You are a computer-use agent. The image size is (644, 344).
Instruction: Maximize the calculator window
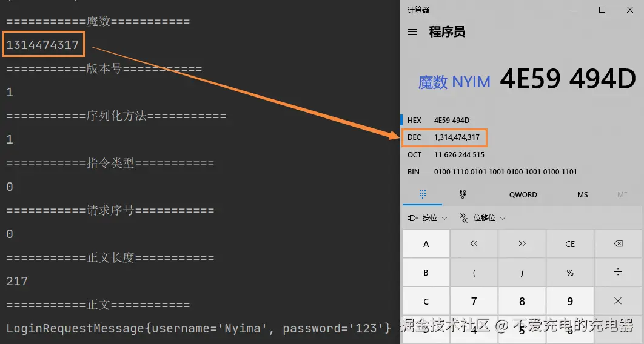click(602, 10)
